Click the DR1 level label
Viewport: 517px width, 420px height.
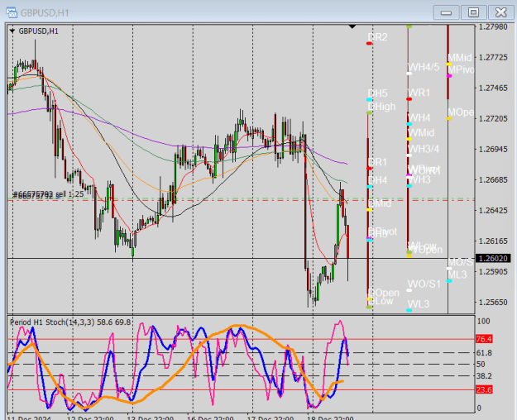pos(377,162)
